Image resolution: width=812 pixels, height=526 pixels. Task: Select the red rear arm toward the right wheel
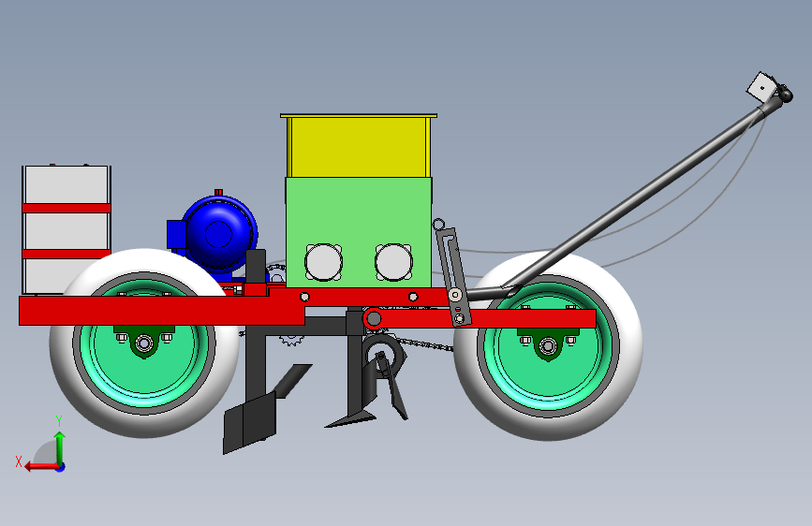click(487, 318)
